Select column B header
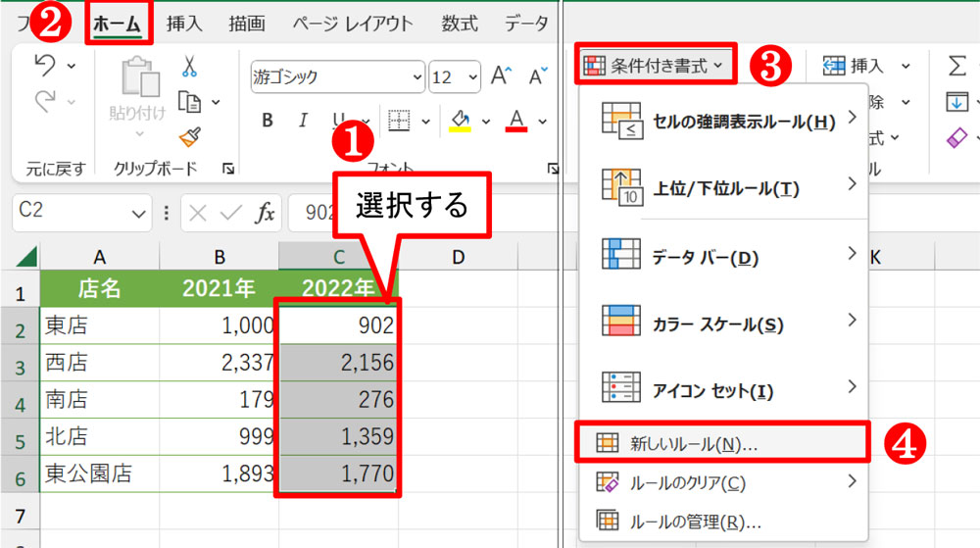This screenshot has width=980, height=548. [220, 257]
